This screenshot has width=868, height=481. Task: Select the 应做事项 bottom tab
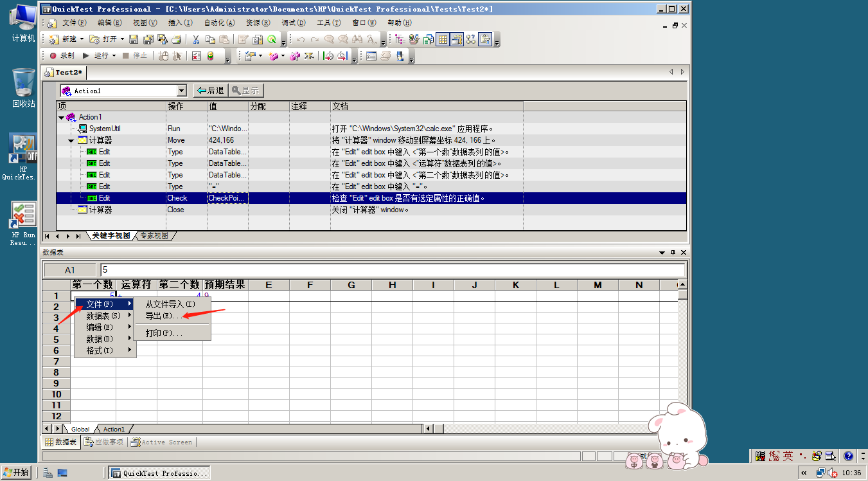[x=104, y=442]
